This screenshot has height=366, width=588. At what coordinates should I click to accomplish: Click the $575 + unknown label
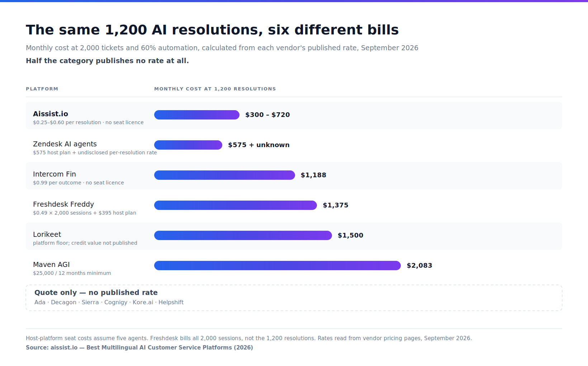point(259,145)
